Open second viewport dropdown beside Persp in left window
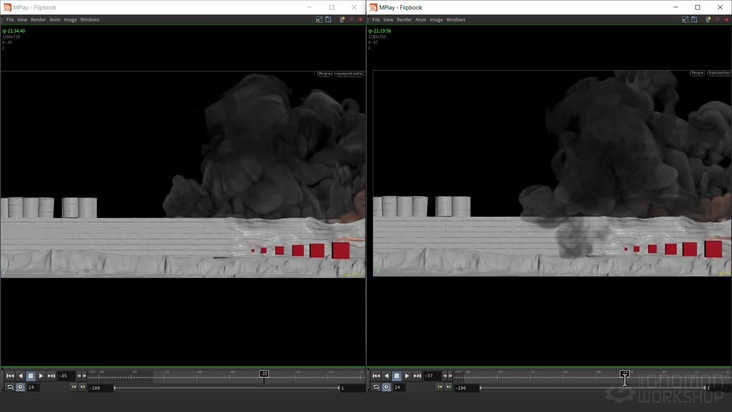The image size is (732, 412). 349,74
